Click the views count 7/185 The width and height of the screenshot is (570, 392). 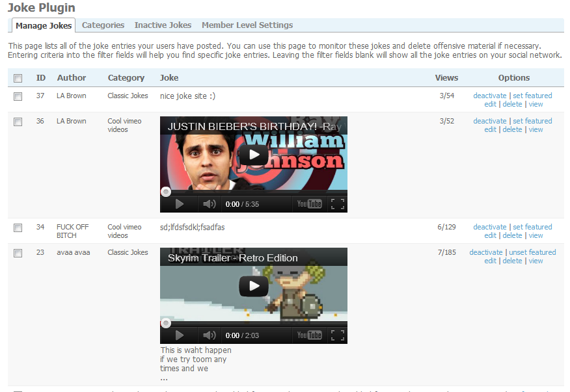[447, 252]
